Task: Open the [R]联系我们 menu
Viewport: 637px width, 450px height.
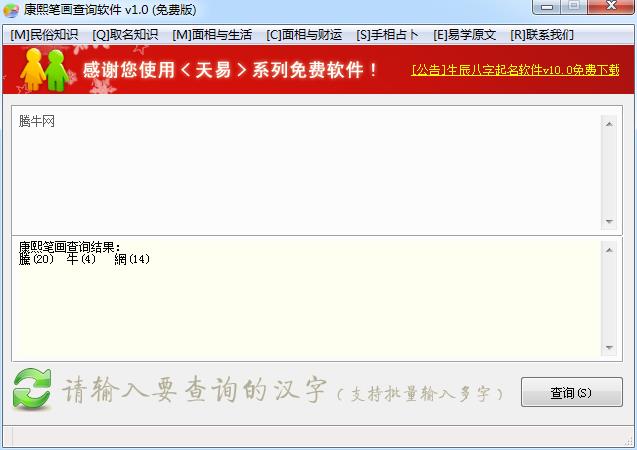Action: pos(542,35)
